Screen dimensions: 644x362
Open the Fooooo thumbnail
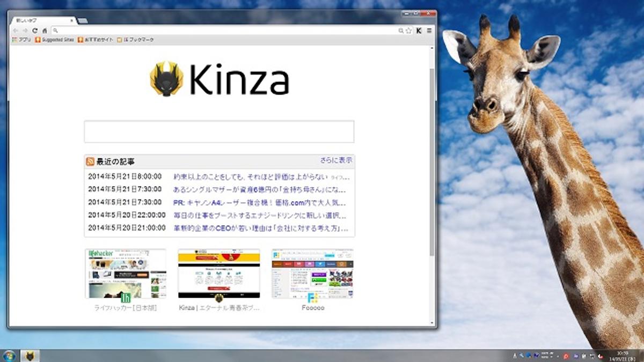pos(312,274)
